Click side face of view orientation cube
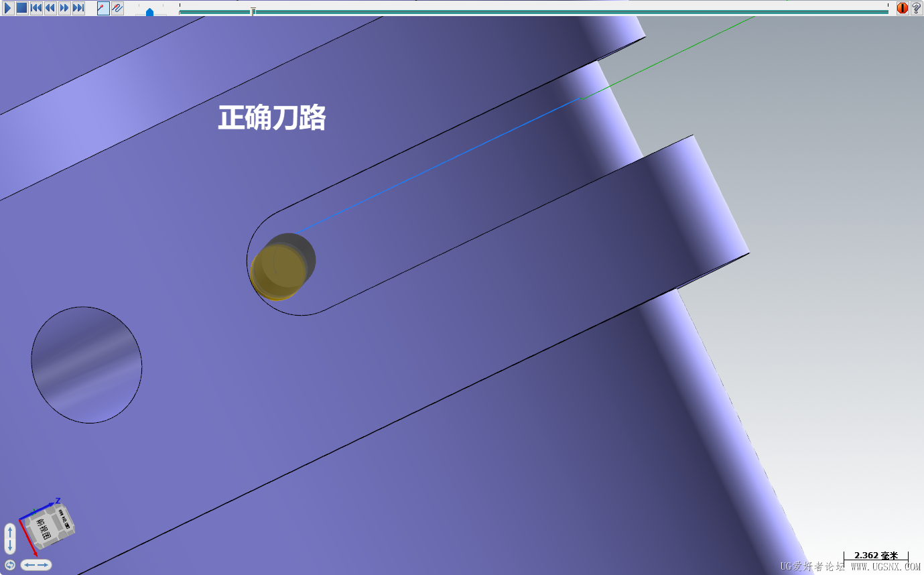924x575 pixels. (64, 518)
